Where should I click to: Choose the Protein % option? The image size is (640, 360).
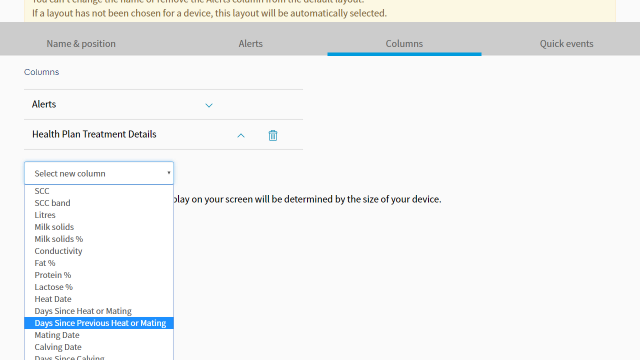click(x=99, y=275)
